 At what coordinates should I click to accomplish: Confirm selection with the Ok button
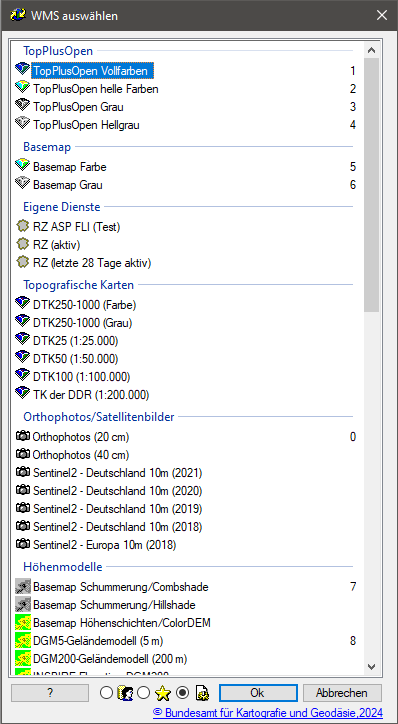click(x=258, y=693)
